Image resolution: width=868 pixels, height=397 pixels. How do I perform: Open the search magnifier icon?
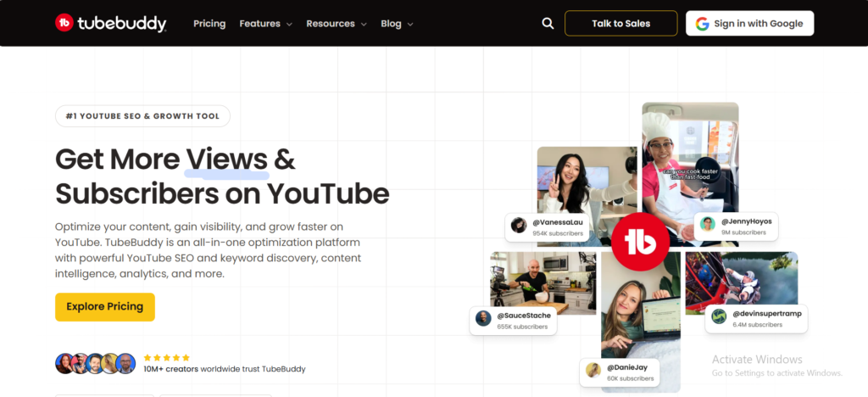(548, 23)
